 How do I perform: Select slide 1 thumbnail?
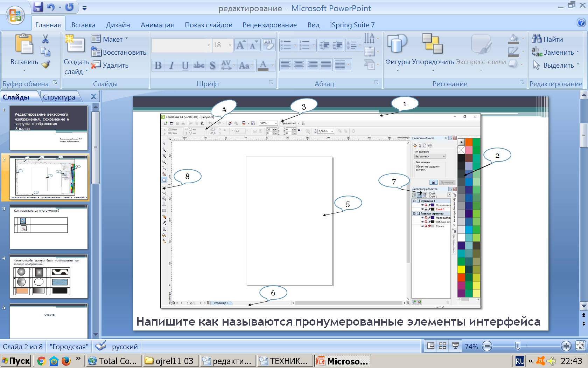point(49,128)
